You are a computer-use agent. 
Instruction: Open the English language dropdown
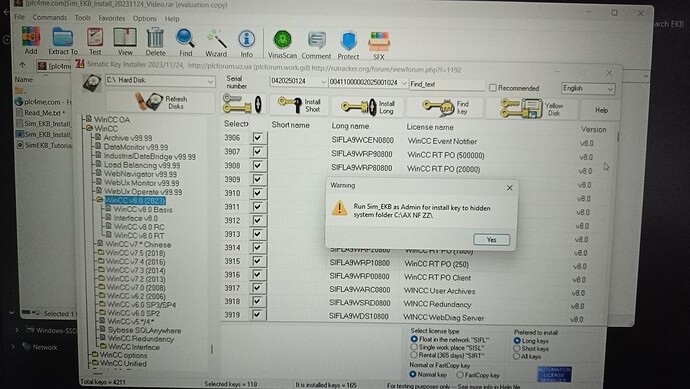(x=610, y=89)
